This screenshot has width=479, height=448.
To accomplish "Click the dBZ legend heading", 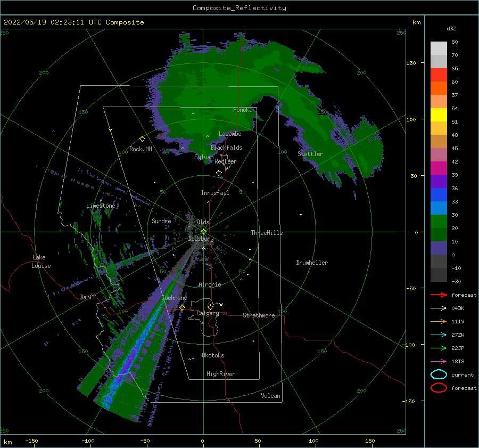I will [451, 28].
